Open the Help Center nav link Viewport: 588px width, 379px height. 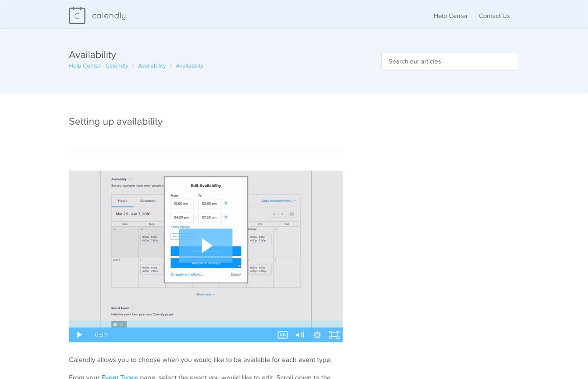click(x=451, y=16)
